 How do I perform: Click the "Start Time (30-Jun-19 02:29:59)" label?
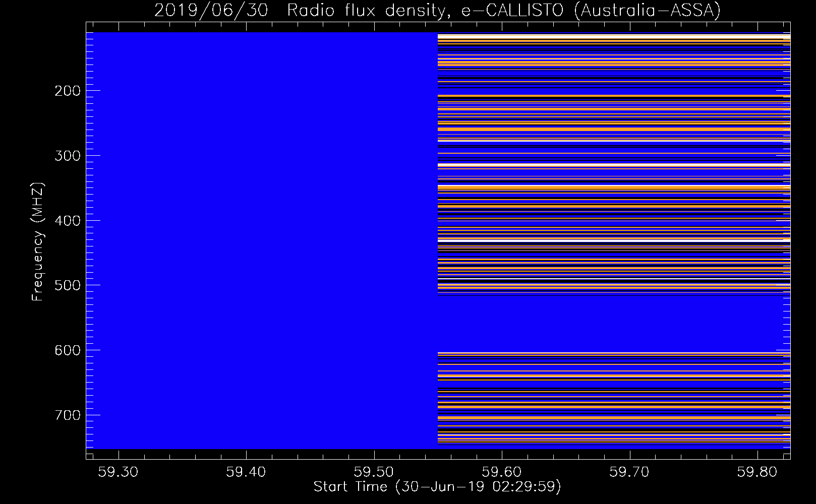pos(437,487)
